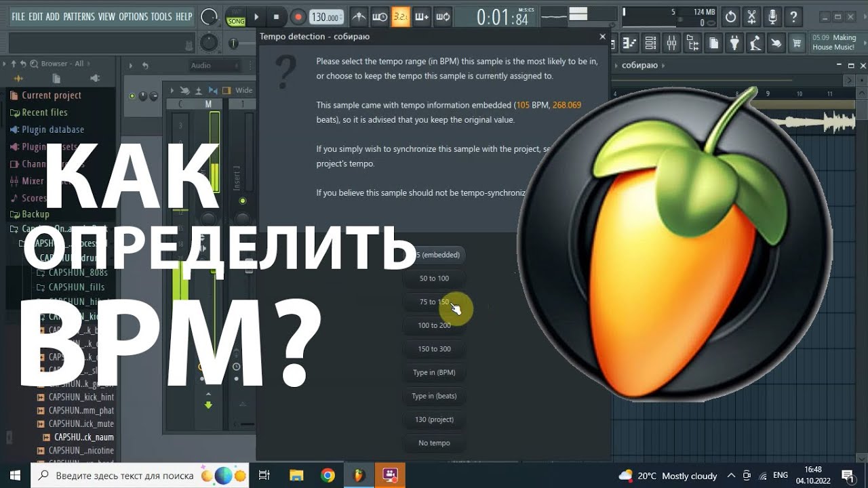Toggle the overdub recording icon

422,17
